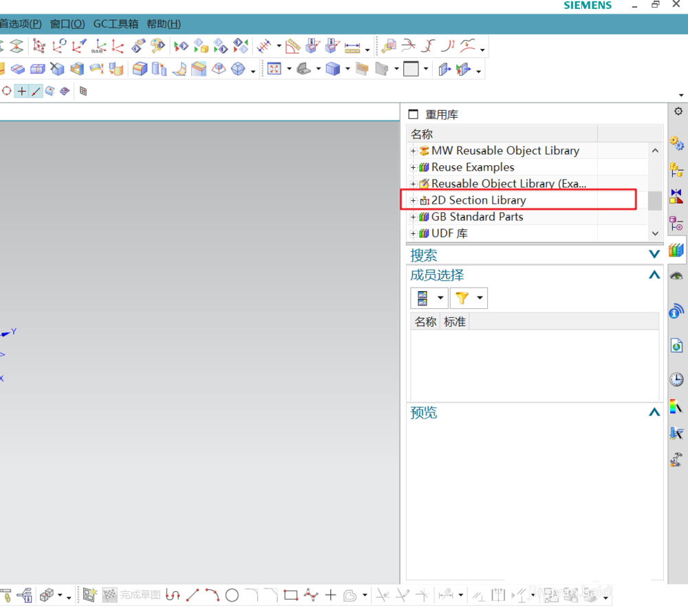Open the member view style dropdown arrow

[440, 298]
